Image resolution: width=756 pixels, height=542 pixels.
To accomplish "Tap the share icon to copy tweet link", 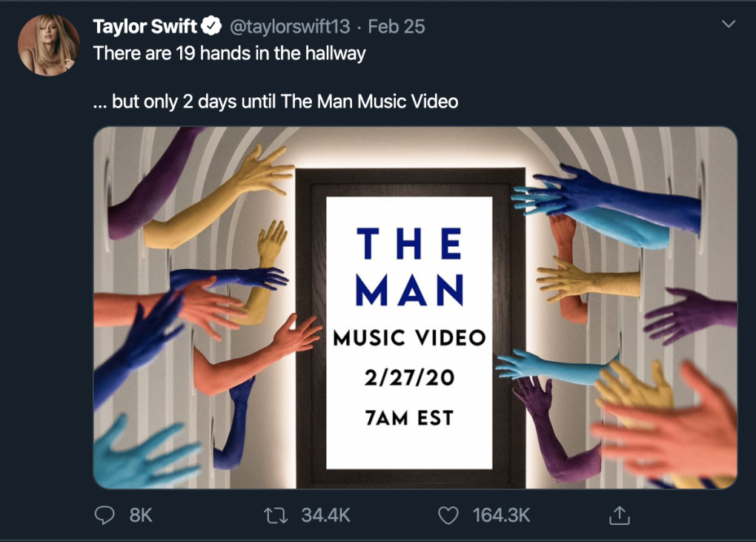I will (x=618, y=515).
